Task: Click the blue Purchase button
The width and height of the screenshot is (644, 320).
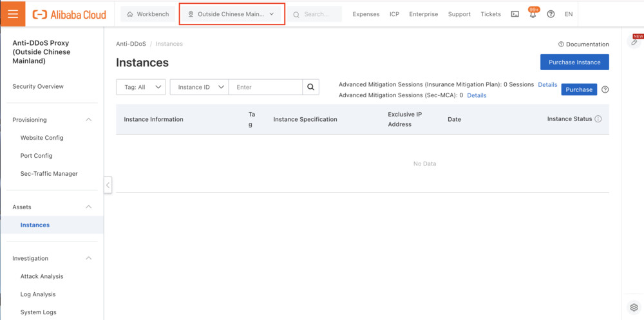Action: 579,89
